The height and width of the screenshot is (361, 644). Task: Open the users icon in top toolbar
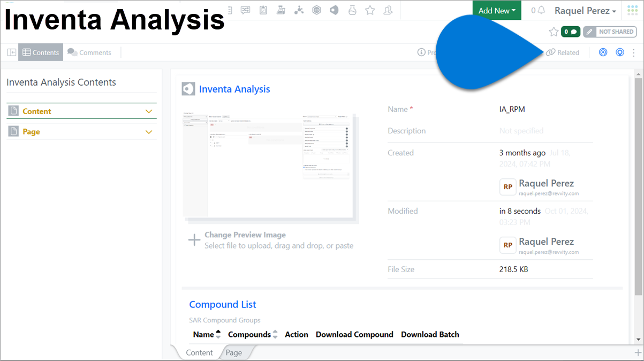[388, 10]
